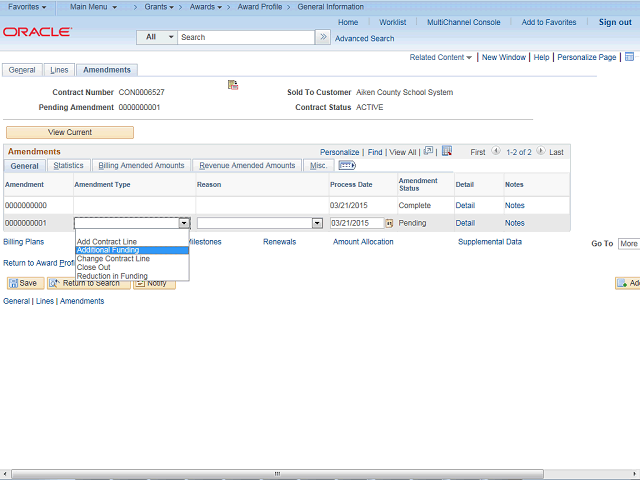Open Notes link for pending amendment 0000000001
The height and width of the screenshot is (480, 640).
pyautogui.click(x=514, y=223)
